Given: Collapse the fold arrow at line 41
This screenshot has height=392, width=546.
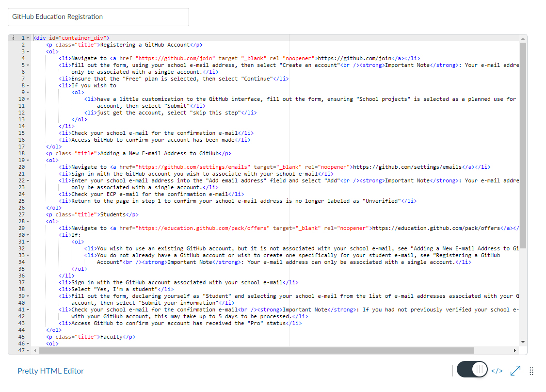Looking at the screenshot, I should pyautogui.click(x=28, y=310).
